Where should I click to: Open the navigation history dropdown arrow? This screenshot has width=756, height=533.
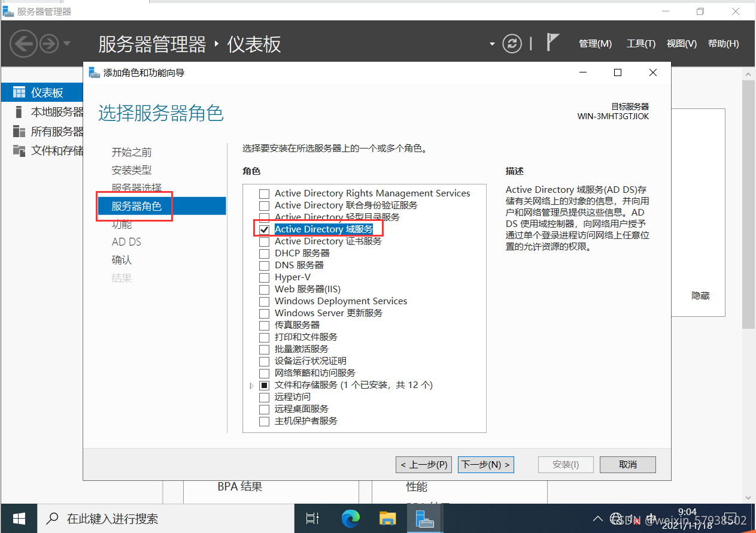[x=66, y=44]
